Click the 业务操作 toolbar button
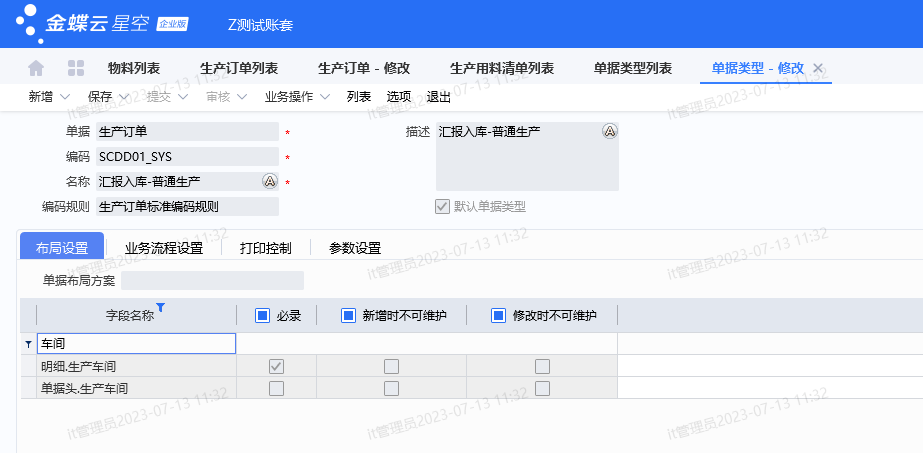Viewport: 923px width, 453px height. point(288,97)
